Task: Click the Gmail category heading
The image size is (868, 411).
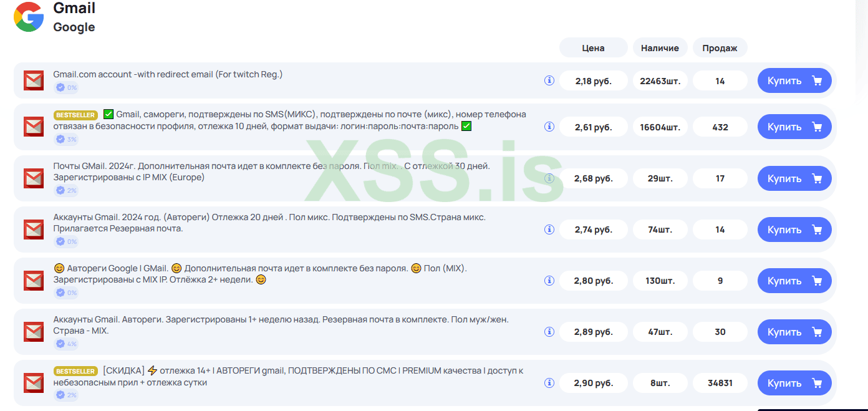Action: click(74, 8)
